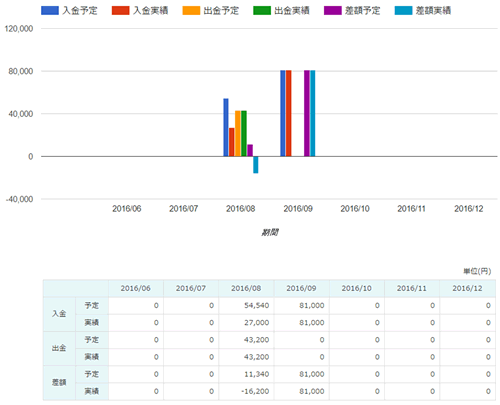Click the -40,000 y-axis label
The image size is (500, 405).
pyautogui.click(x=19, y=199)
